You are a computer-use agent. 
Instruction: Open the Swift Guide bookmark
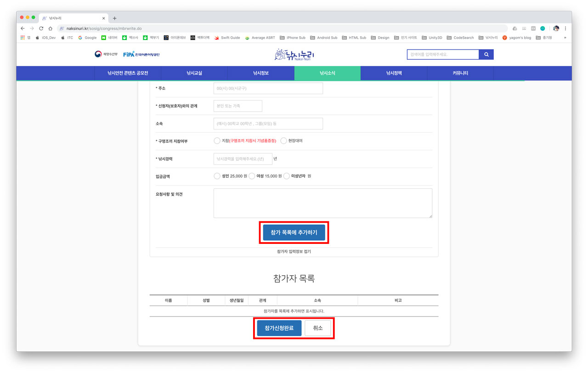(227, 38)
